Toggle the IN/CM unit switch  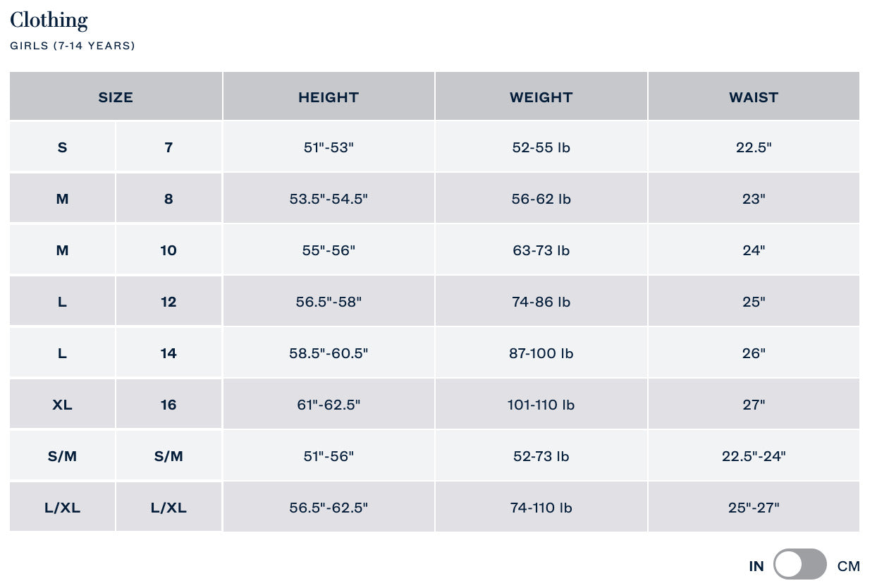[x=799, y=565]
